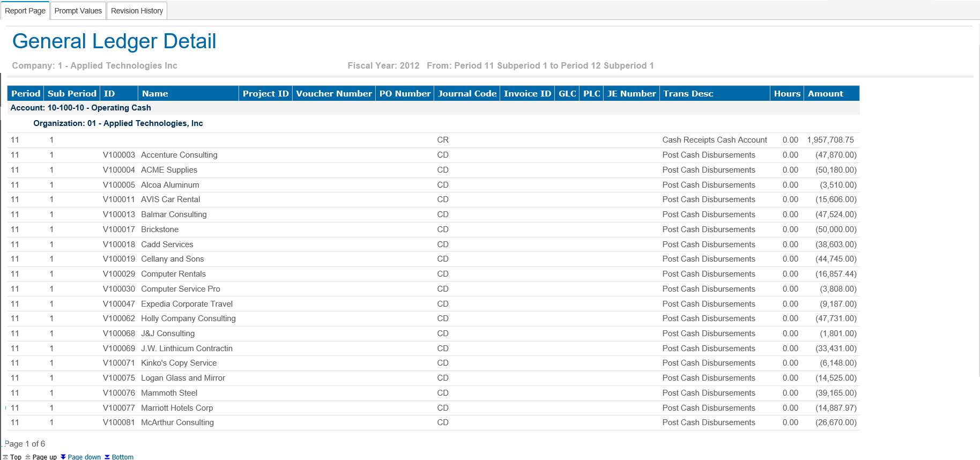The image size is (980, 460).
Task: Click the General Ledger Detail title
Action: click(114, 41)
